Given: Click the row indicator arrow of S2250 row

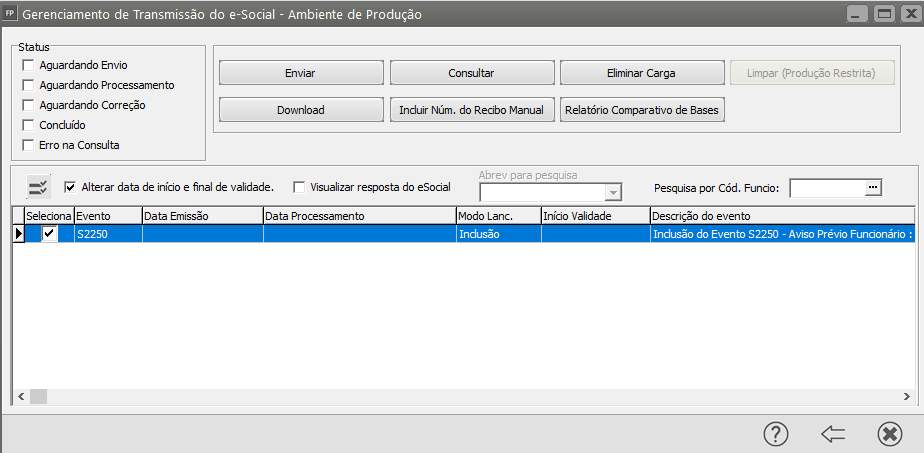Looking at the screenshot, I should 19,234.
